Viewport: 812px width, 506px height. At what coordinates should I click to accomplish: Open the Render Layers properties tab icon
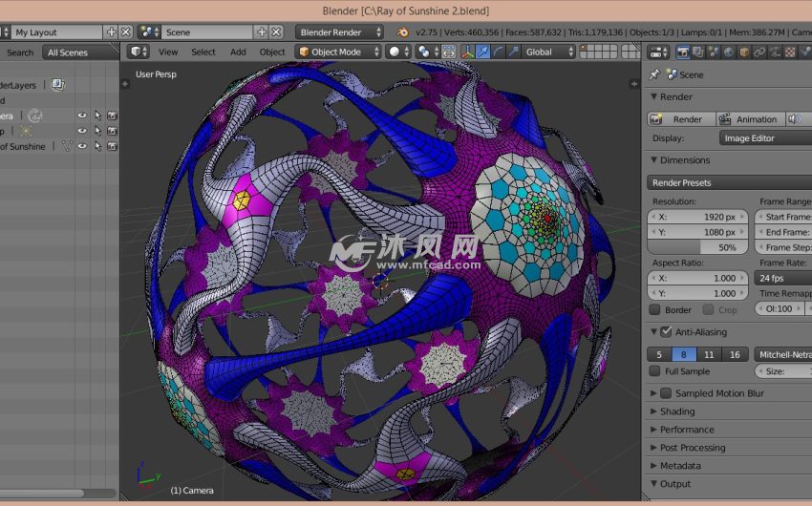698,52
